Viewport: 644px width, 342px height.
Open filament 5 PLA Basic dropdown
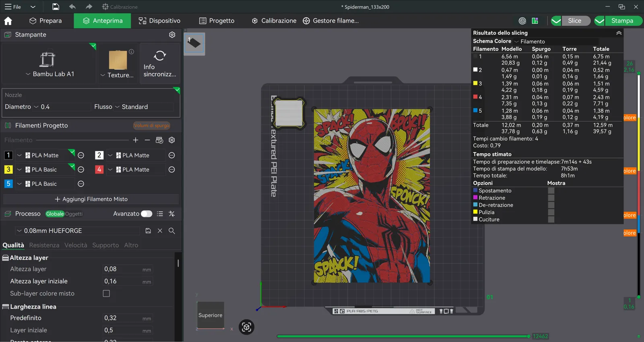pos(45,184)
